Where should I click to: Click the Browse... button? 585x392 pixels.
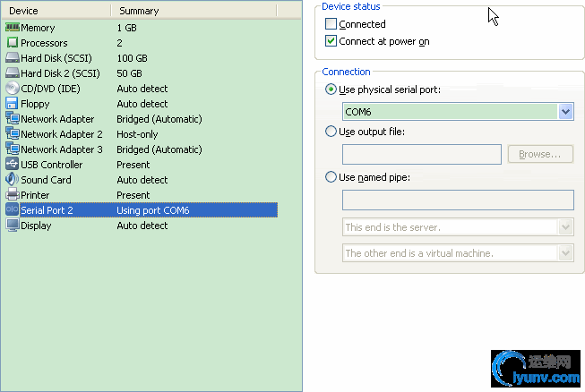540,154
